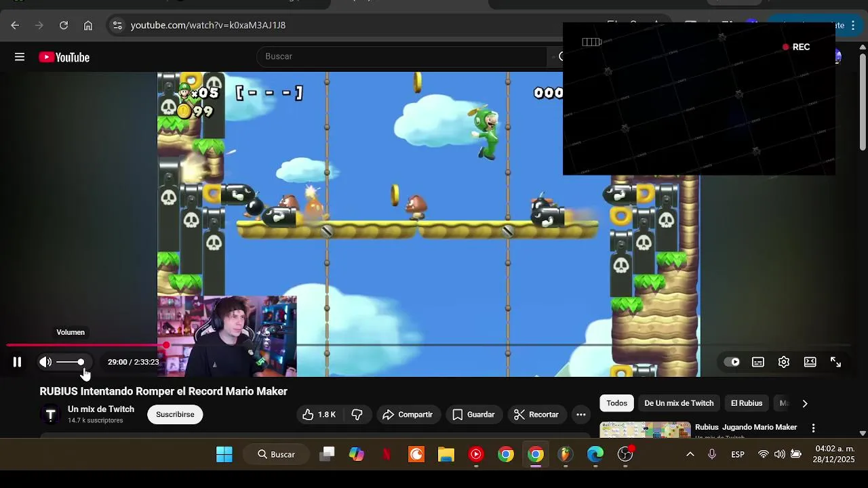This screenshot has height=488, width=868.
Task: Like the video with thumbs-up 1.8 K
Action: (x=319, y=414)
